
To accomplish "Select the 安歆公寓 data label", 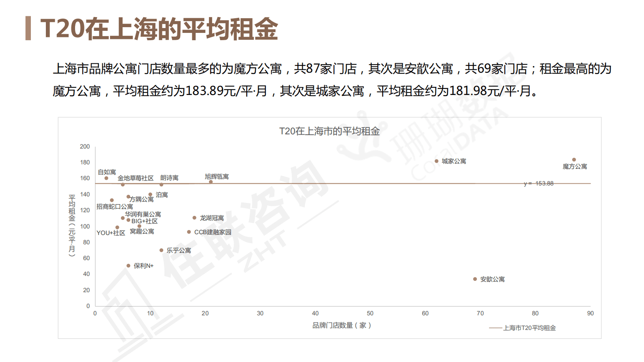I will [492, 279].
